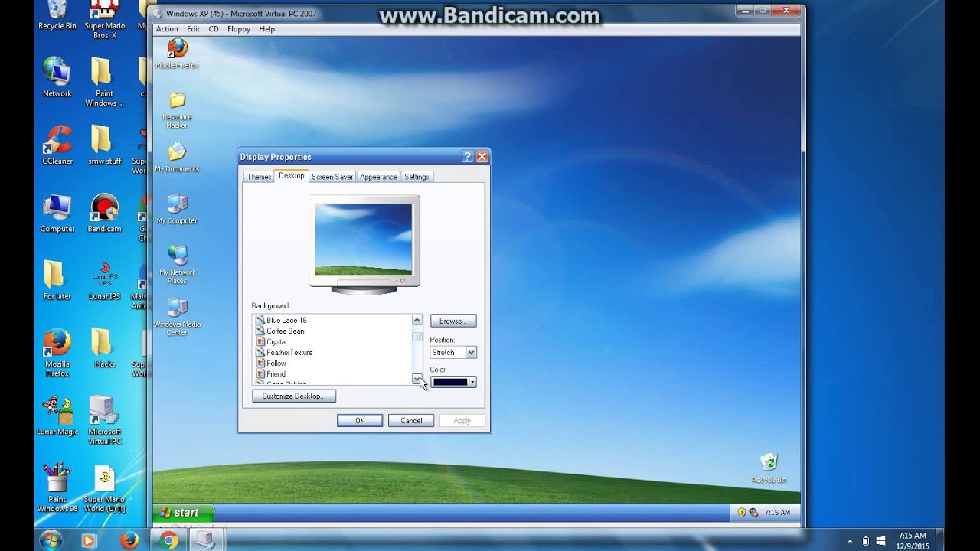Click the Windows 7 taskbar clock
Image resolution: width=980 pixels, height=551 pixels.
click(x=912, y=540)
